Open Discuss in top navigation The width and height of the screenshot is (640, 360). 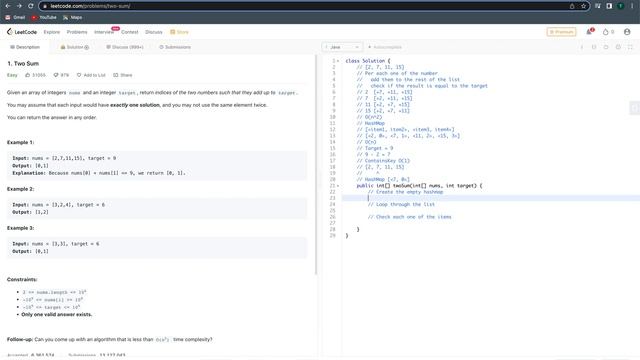click(x=154, y=32)
